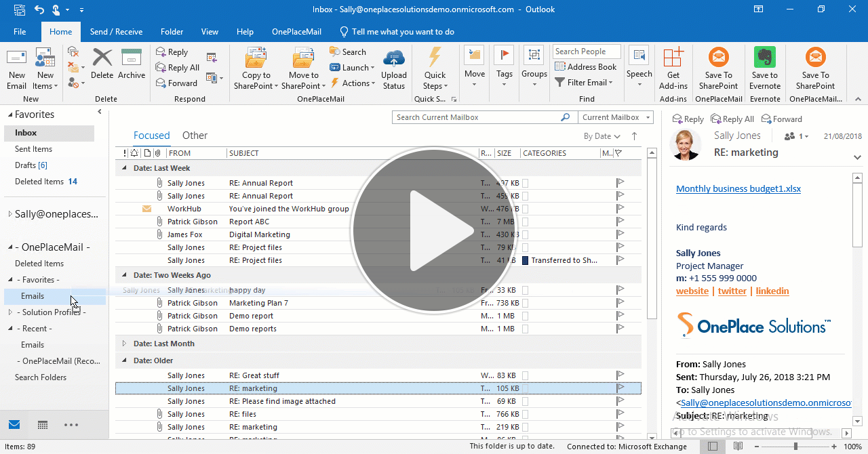Click Copy to SharePoint icon
The height and width of the screenshot is (454, 868).
(256, 58)
